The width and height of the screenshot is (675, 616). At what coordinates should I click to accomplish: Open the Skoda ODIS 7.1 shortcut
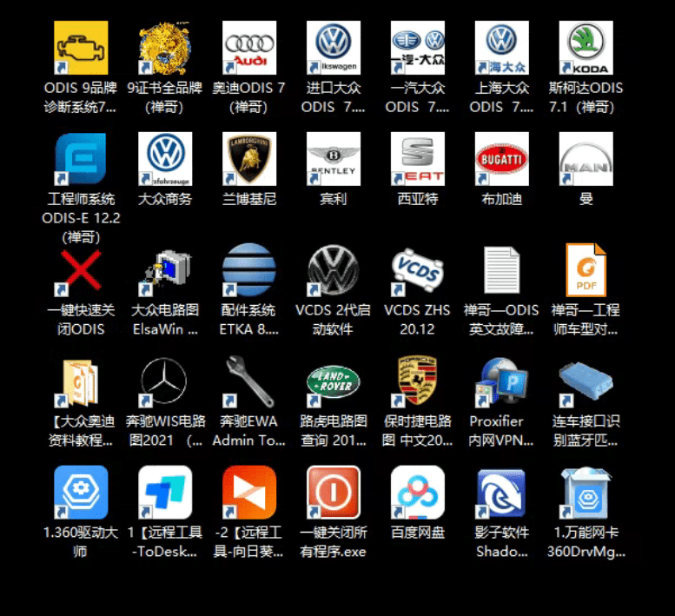[x=586, y=49]
